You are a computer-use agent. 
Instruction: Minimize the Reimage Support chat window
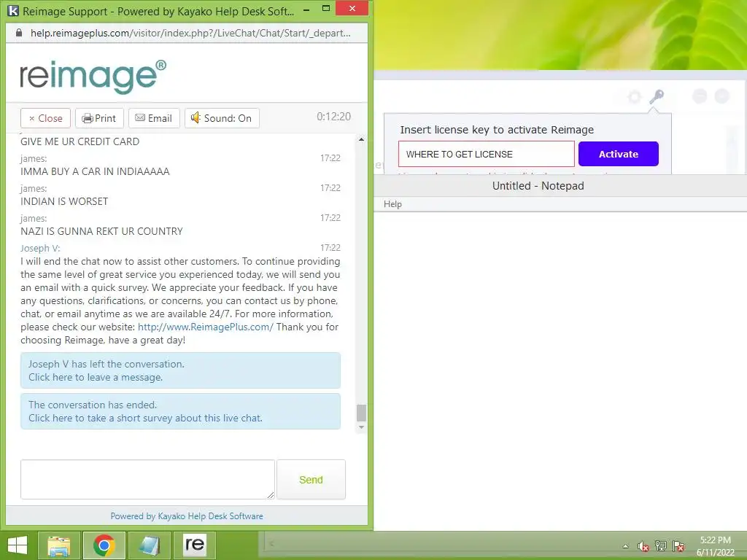(x=307, y=9)
